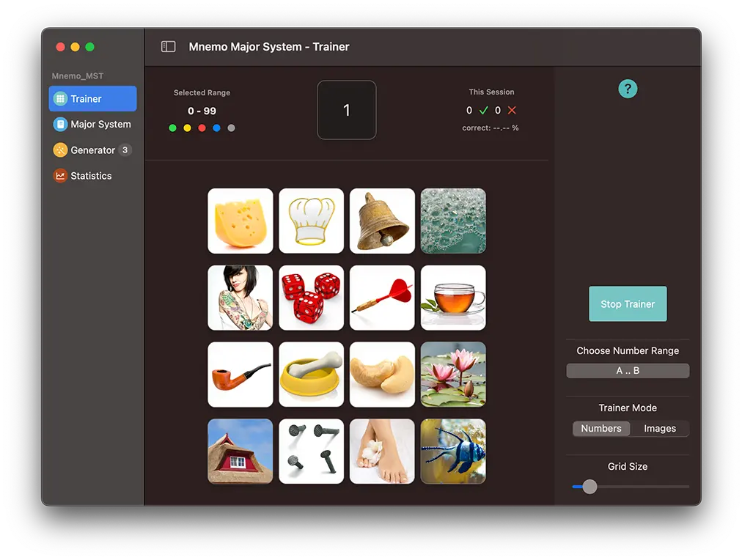Toggle the blue range indicator dot
The height and width of the screenshot is (560, 742).
pyautogui.click(x=216, y=128)
